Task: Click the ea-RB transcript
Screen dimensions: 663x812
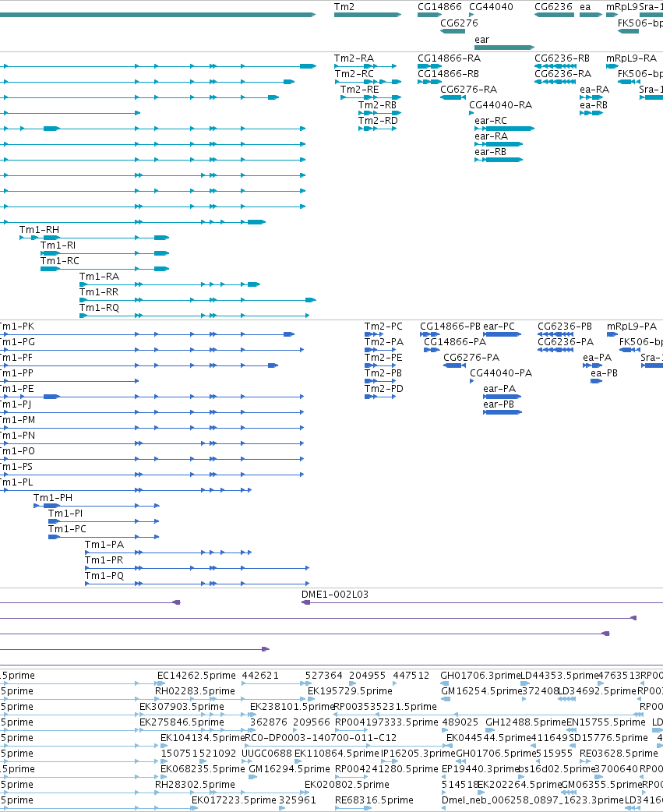Action: pos(591,113)
